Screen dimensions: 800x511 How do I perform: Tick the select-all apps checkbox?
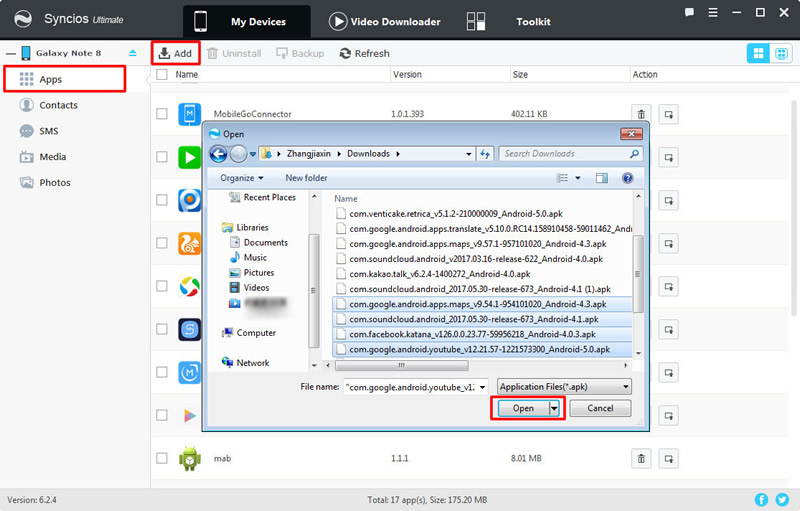tap(162, 74)
